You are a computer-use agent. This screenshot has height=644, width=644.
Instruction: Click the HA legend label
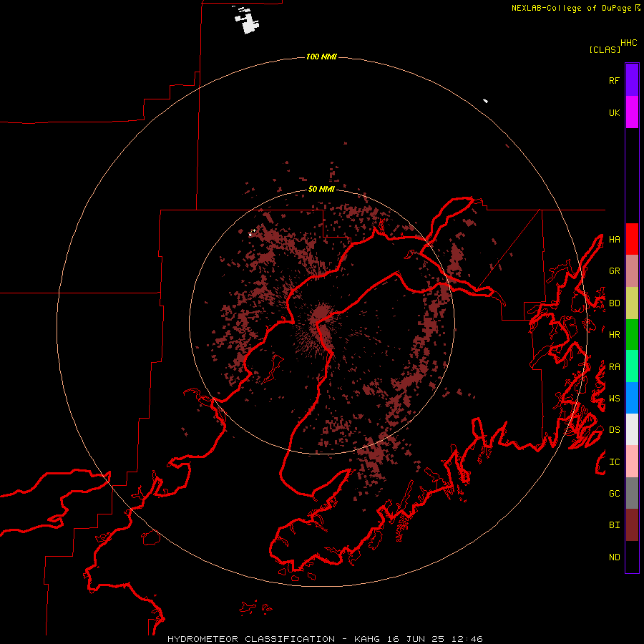[614, 239]
